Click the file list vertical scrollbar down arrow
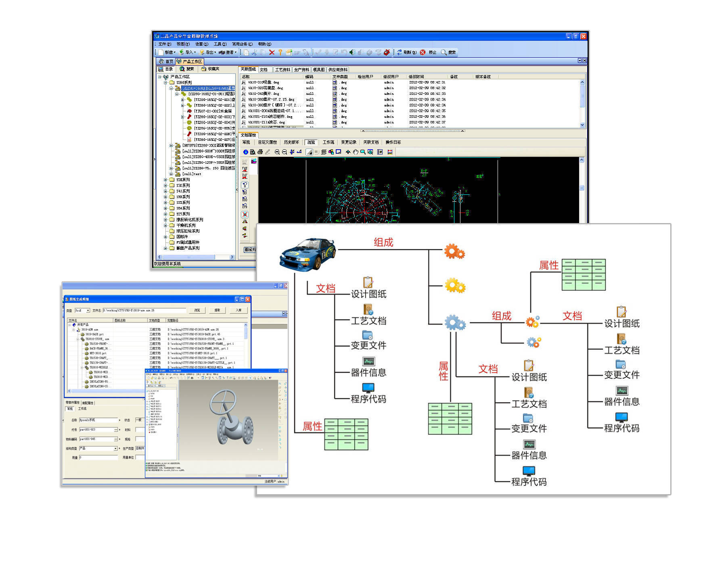The height and width of the screenshot is (568, 728). pos(582,125)
